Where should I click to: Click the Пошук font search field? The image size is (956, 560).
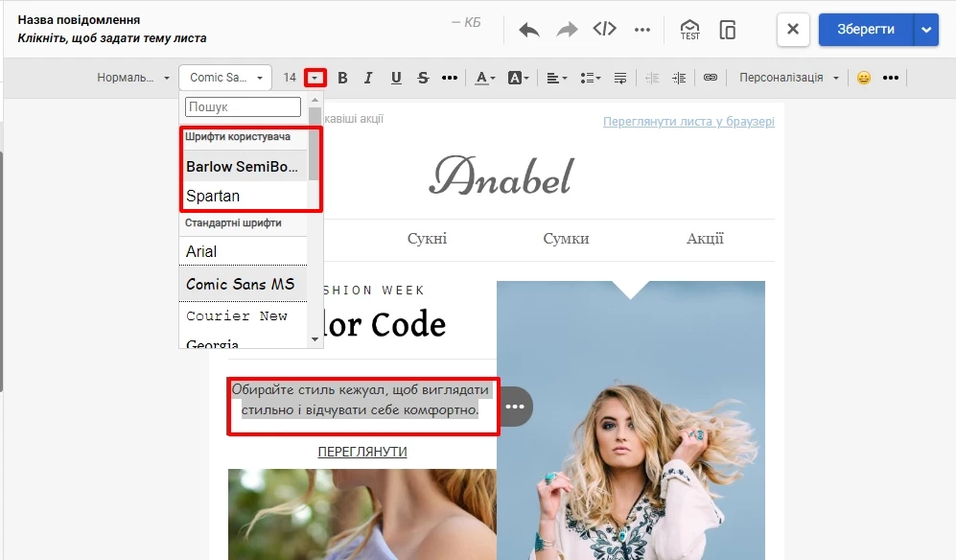click(x=243, y=106)
